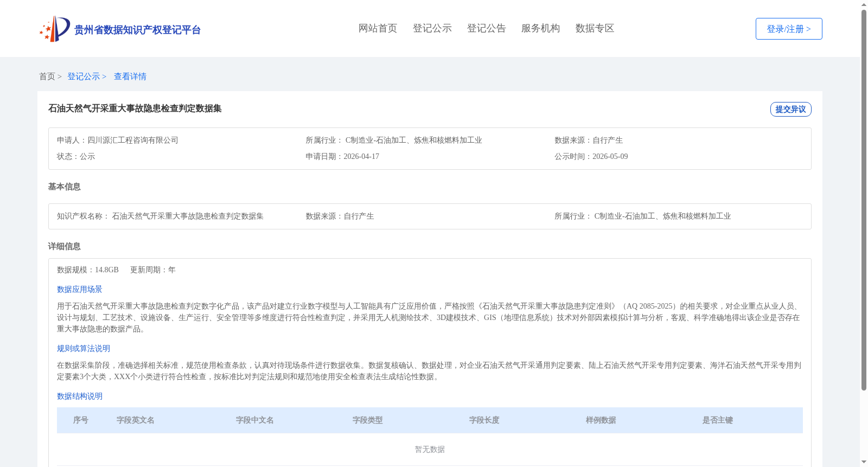868x467 pixels.
Task: Click the scrollbar up arrow
Action: tap(864, 4)
